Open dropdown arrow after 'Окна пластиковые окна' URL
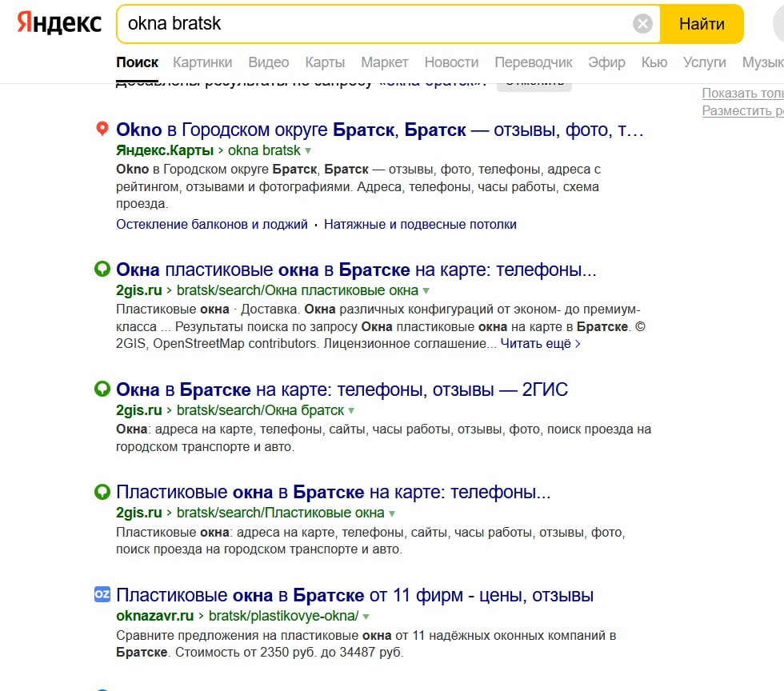 [x=426, y=291]
